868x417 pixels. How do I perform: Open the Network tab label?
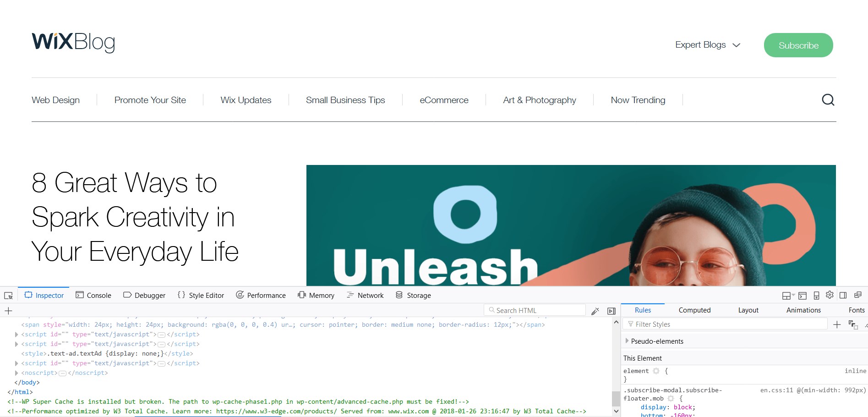[x=371, y=296]
